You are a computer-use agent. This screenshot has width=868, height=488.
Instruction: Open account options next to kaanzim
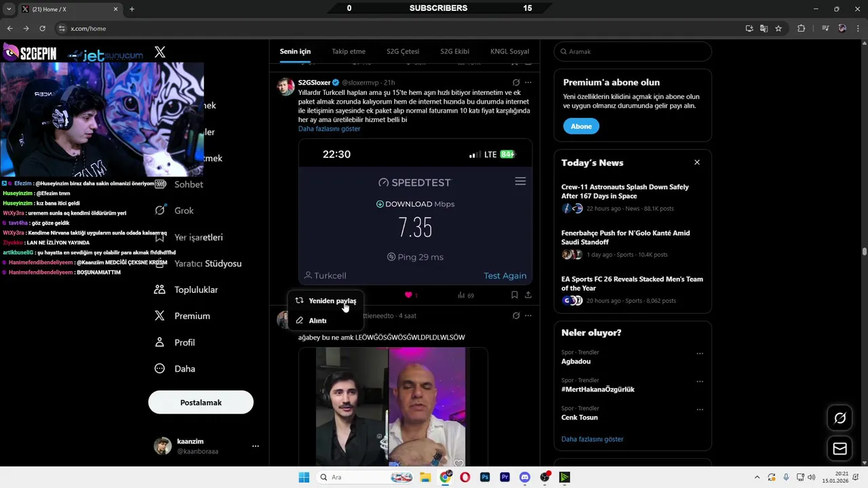[256, 446]
